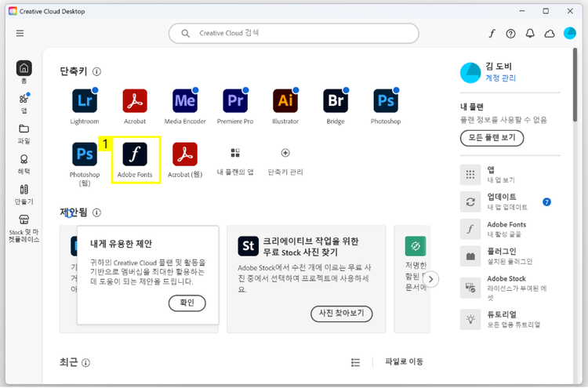Open the help question mark icon
Screen dimensions: 588x388
pos(510,34)
